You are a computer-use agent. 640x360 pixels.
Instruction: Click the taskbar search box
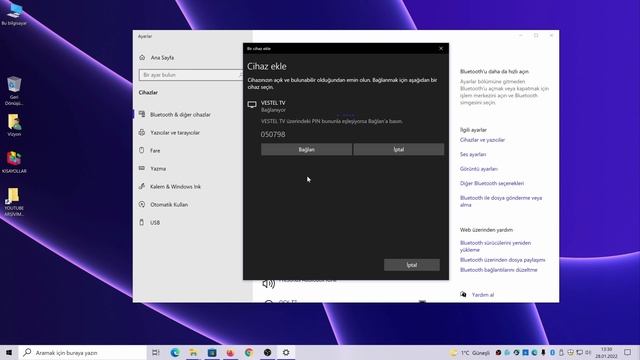(x=82, y=353)
